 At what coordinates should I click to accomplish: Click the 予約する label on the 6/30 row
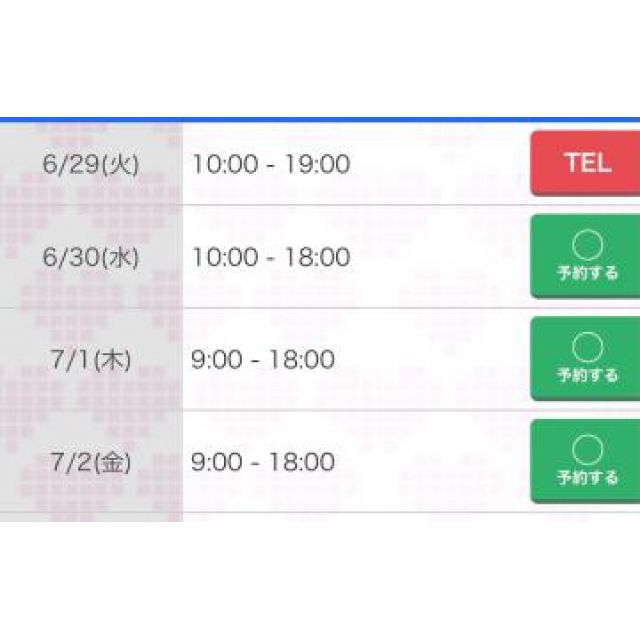pyautogui.click(x=588, y=273)
